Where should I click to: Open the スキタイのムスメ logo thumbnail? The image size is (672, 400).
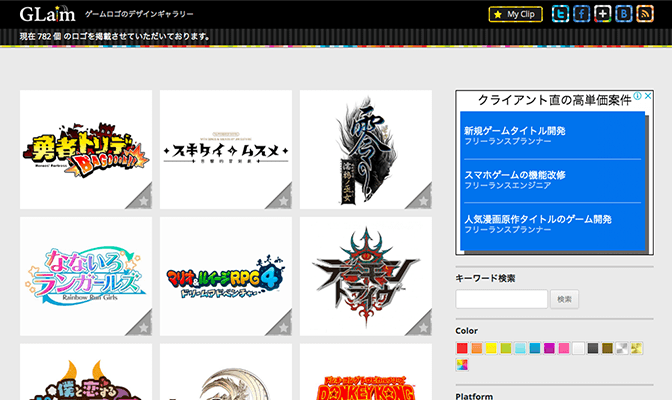(226, 150)
